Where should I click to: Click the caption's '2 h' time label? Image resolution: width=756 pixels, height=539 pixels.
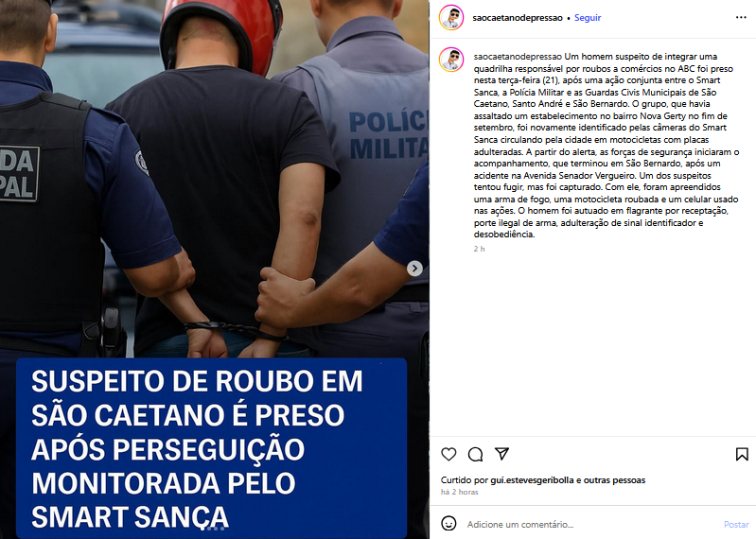pyautogui.click(x=480, y=249)
